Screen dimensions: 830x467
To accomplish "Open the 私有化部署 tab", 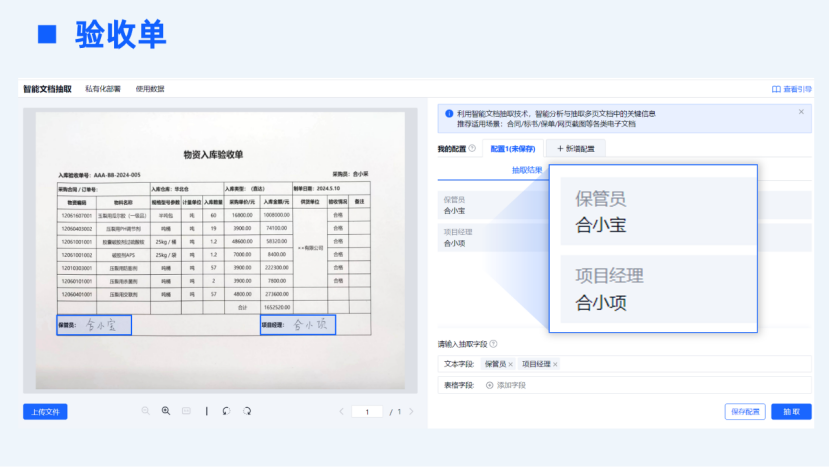I will 103,89.
